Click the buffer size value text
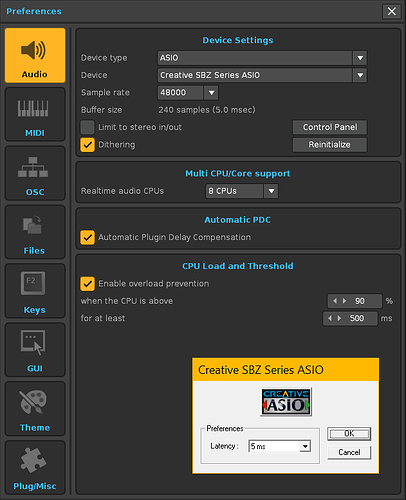This screenshot has height=500, width=406. click(207, 110)
